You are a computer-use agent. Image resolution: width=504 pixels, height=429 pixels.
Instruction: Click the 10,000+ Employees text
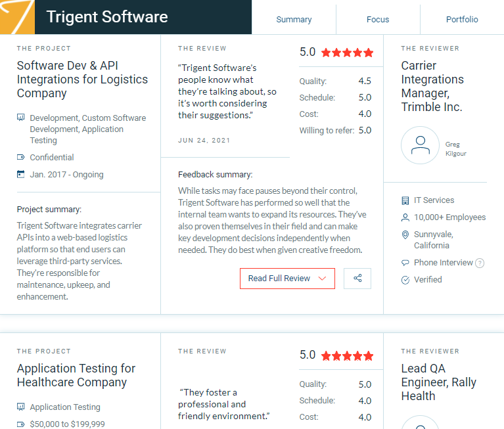[x=449, y=217]
